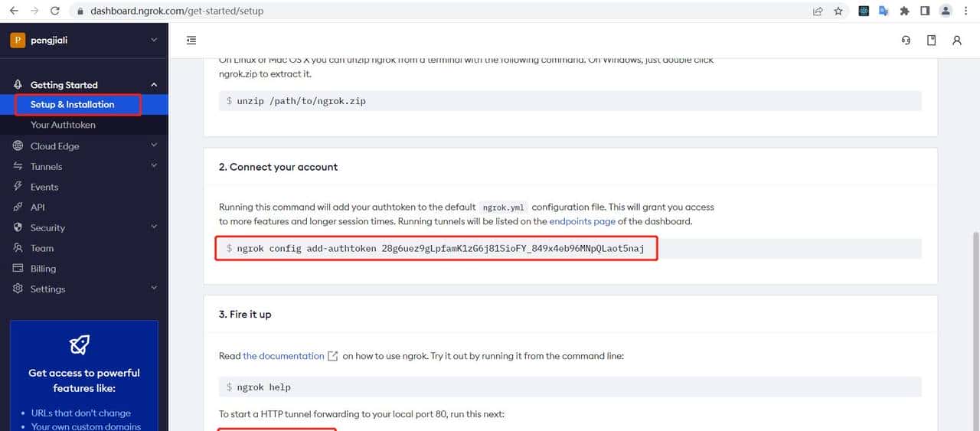Screen dimensions: 980x431
Task: Click the sidebar collapse hamburger icon
Action: click(191, 41)
